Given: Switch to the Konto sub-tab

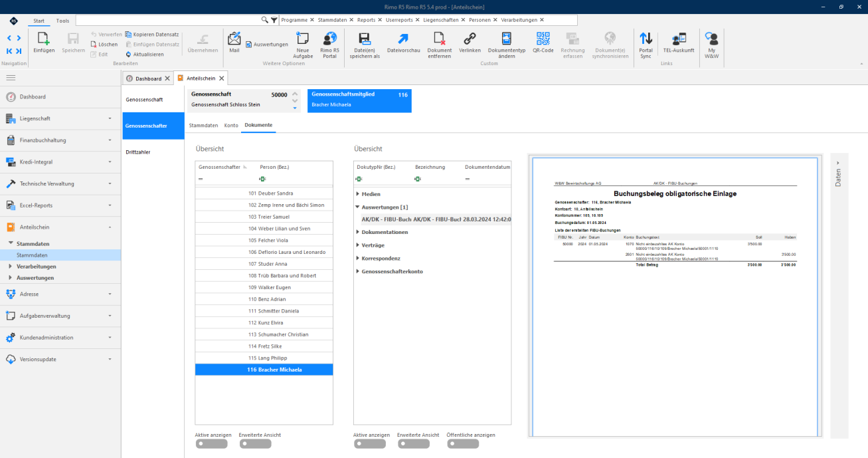Looking at the screenshot, I should tap(231, 125).
